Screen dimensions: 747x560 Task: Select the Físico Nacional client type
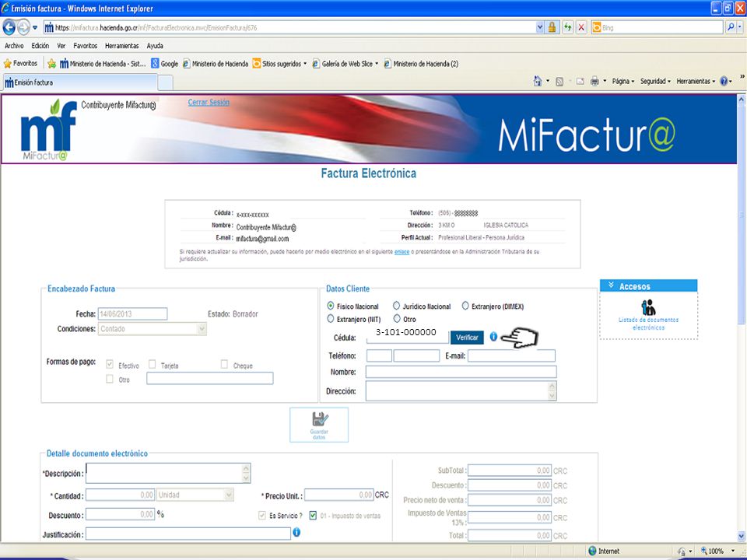[x=331, y=306]
